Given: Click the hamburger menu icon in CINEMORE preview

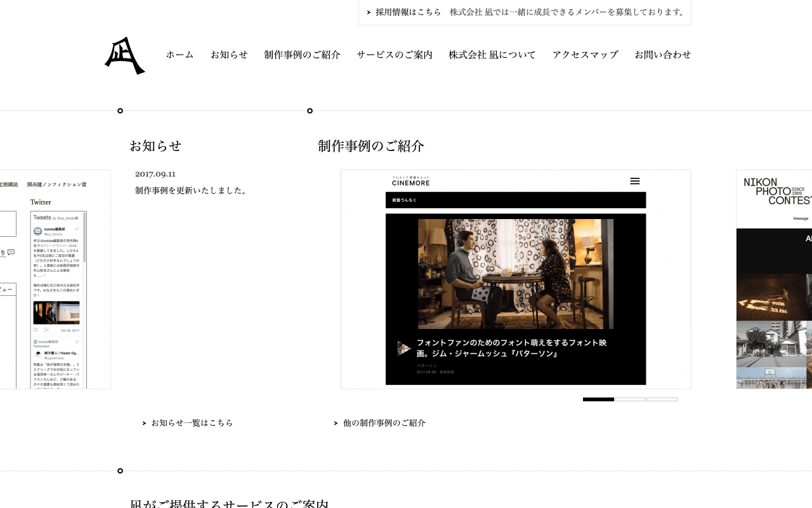Looking at the screenshot, I should [634, 181].
